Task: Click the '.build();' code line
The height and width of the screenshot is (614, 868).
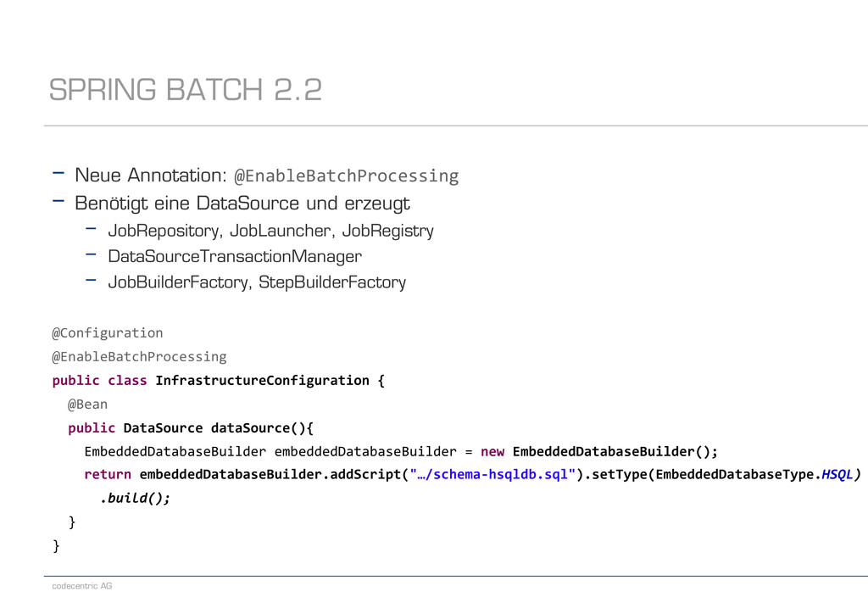Action: point(135,499)
